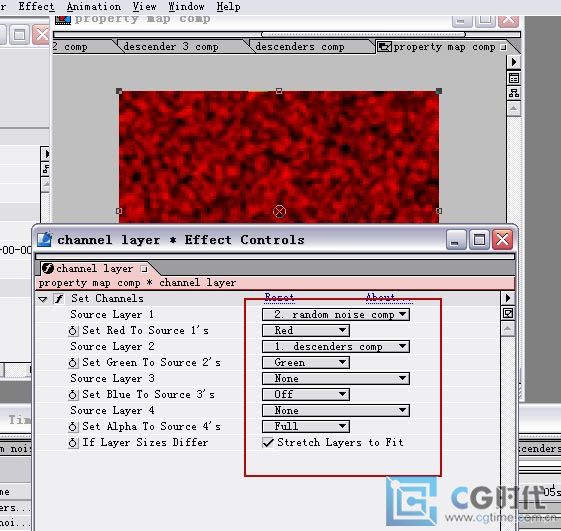Open Set Green To Source 2's dropdown
Viewport: 561px width, 531px height.
coord(306,362)
